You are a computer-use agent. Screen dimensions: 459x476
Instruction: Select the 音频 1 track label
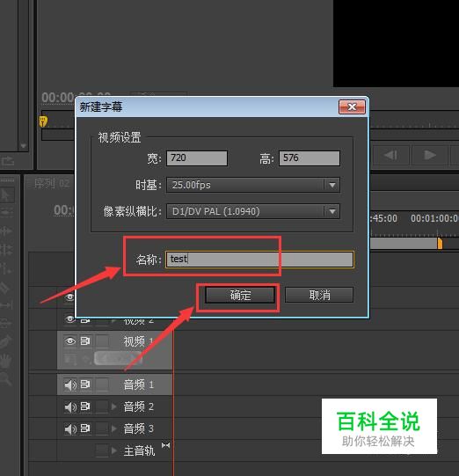(138, 384)
